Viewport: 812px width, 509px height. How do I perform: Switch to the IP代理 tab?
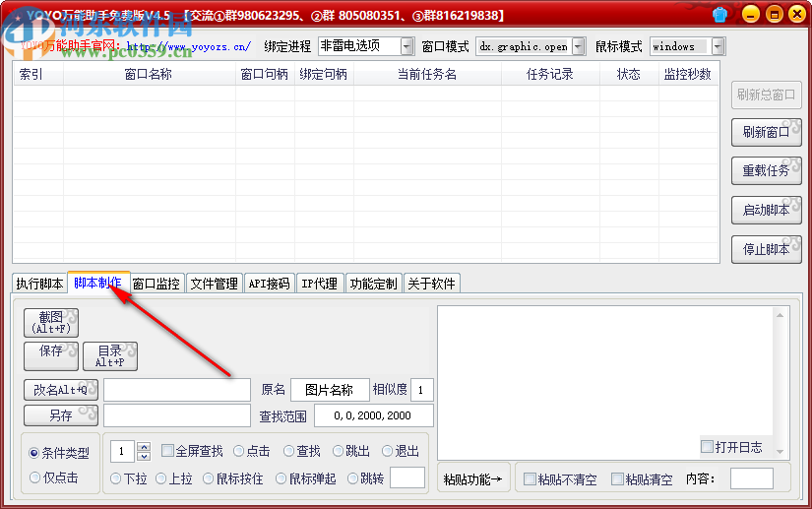pyautogui.click(x=320, y=284)
